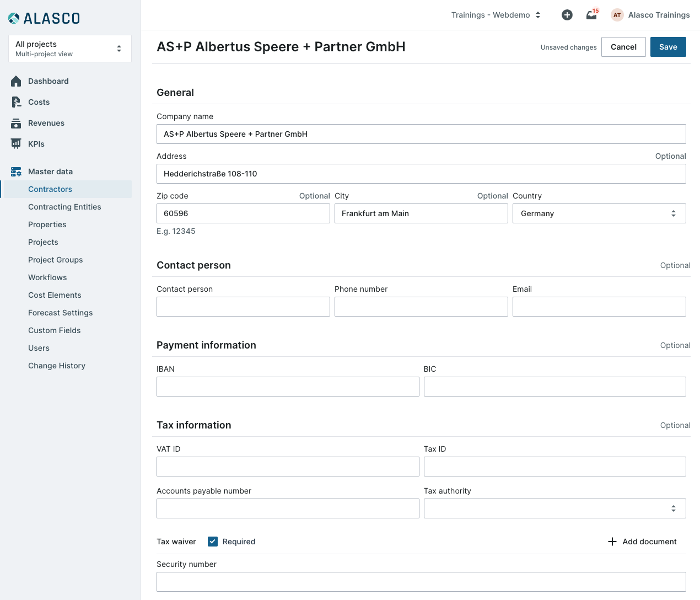Click the KPIs chart icon
Image resolution: width=700 pixels, height=600 pixels.
click(x=16, y=144)
